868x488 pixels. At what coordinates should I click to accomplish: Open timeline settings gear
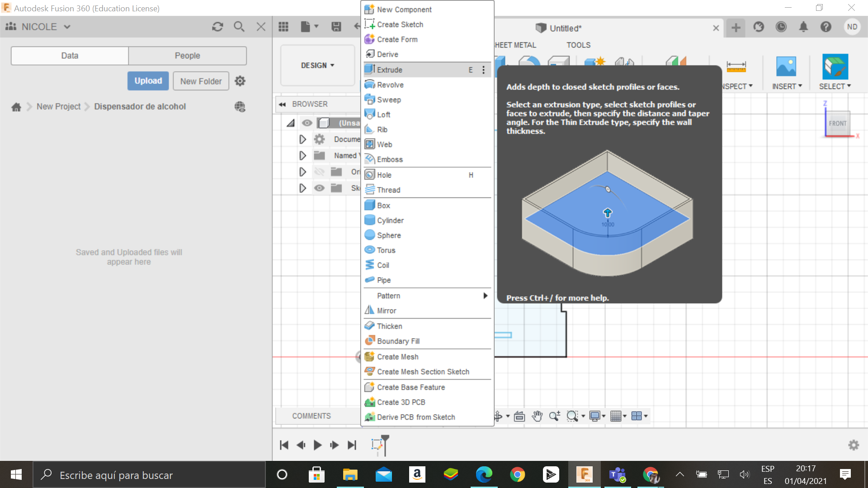tap(854, 445)
